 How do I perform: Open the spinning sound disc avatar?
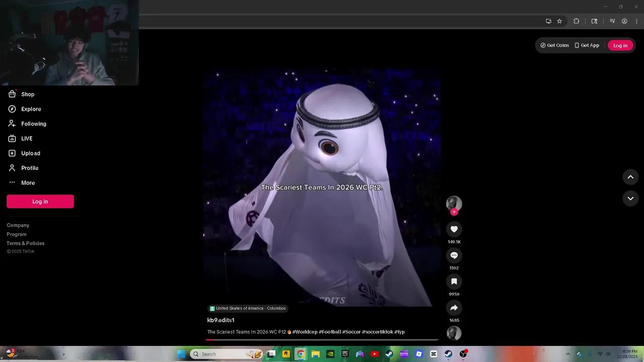pyautogui.click(x=454, y=333)
